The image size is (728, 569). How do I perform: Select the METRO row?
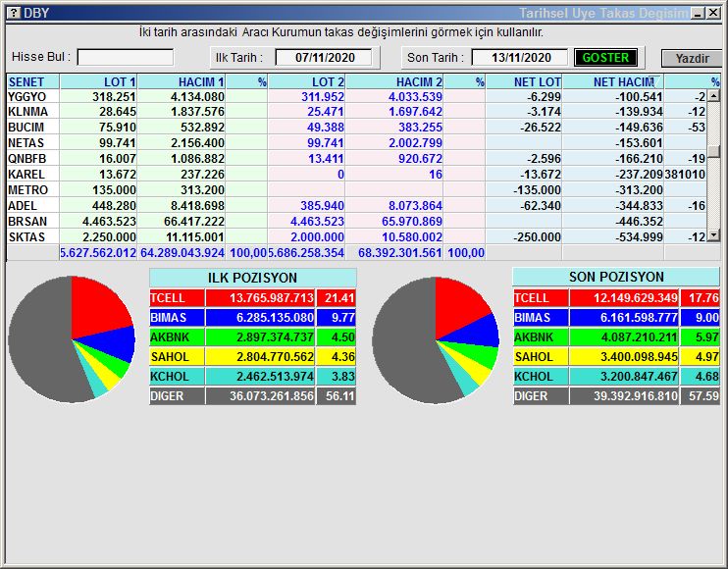(356, 189)
